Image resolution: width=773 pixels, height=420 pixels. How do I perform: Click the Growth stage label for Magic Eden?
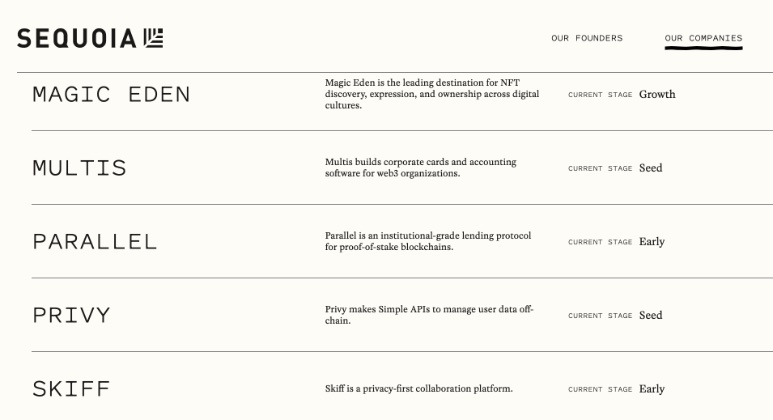pyautogui.click(x=657, y=94)
